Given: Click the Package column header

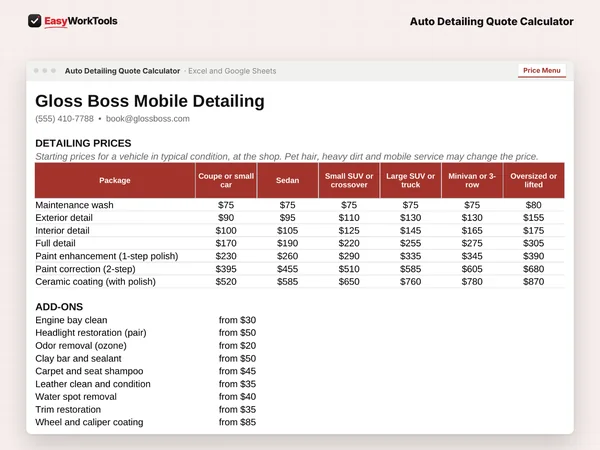Looking at the screenshot, I should [x=115, y=180].
